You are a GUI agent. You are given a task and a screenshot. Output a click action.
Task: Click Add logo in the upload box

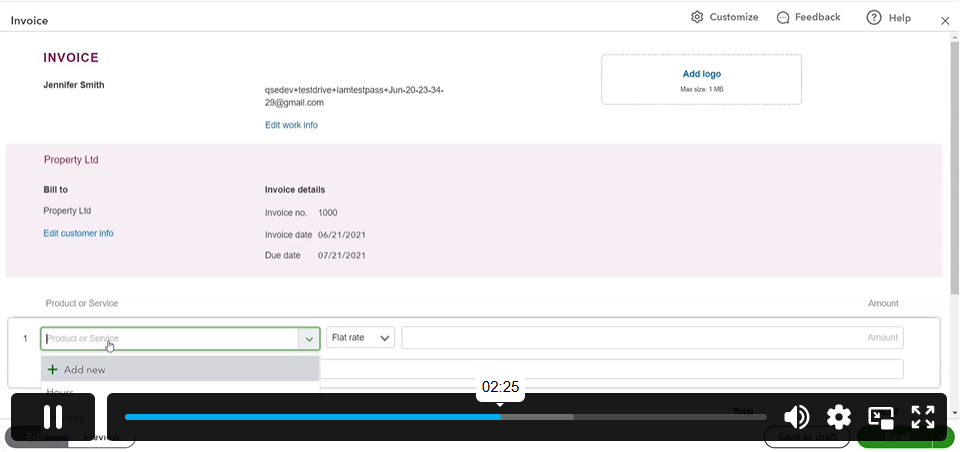701,74
